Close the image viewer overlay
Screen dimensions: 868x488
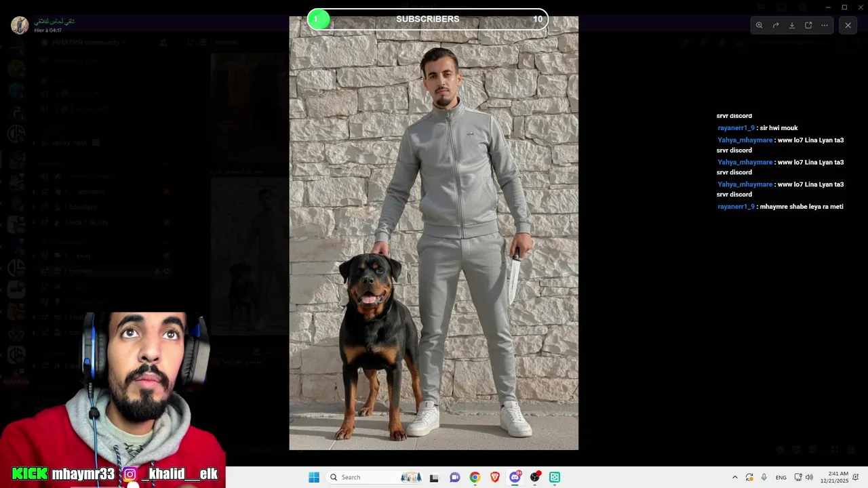click(x=848, y=25)
